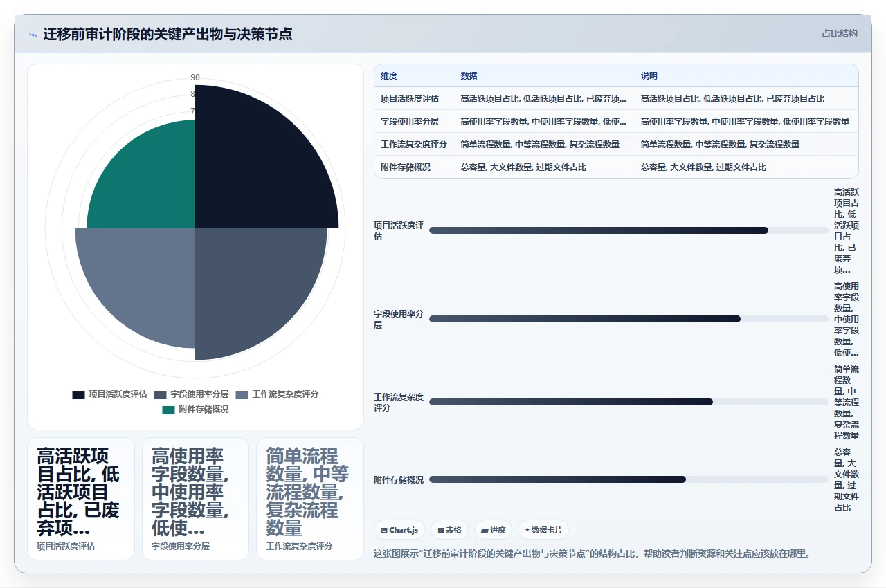Open the 进度 tag
Screen dimensions: 886x588
[x=493, y=530]
